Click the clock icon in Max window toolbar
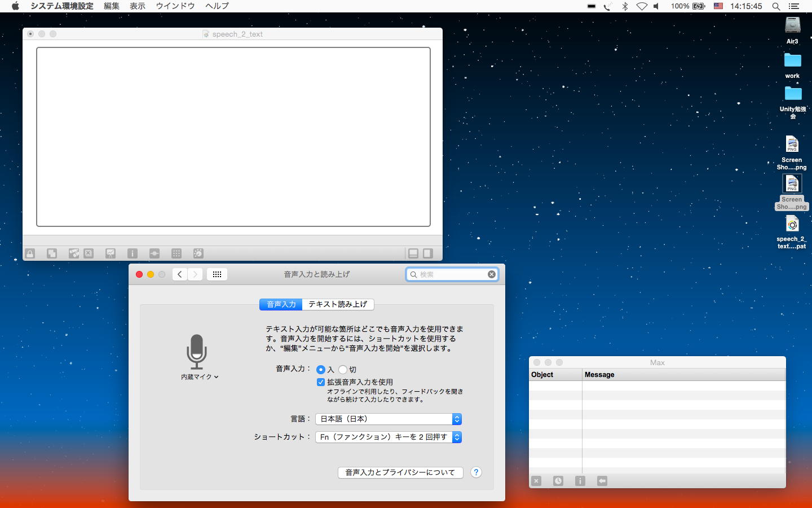 (558, 481)
